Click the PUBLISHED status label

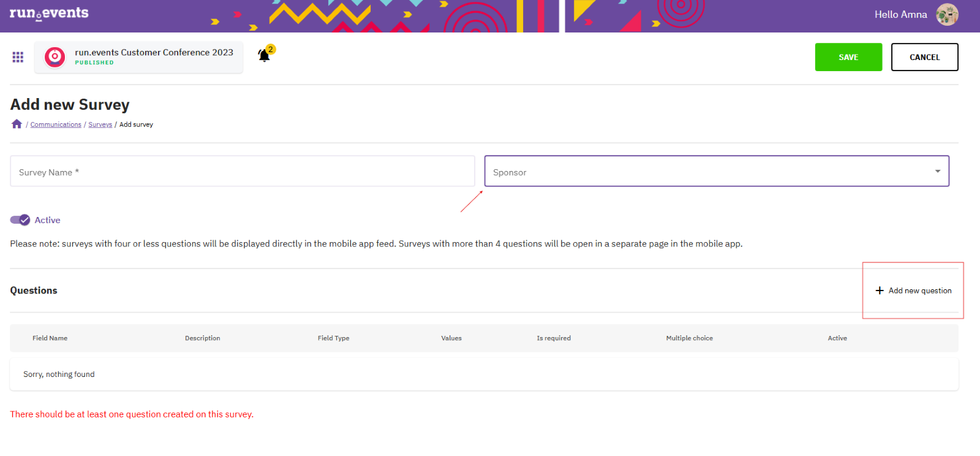pyautogui.click(x=94, y=63)
